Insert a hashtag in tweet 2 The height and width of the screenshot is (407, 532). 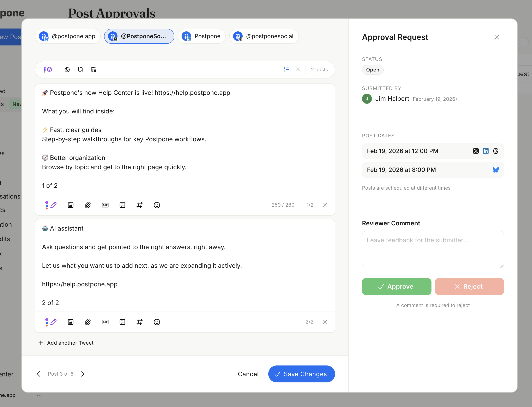pyautogui.click(x=140, y=322)
